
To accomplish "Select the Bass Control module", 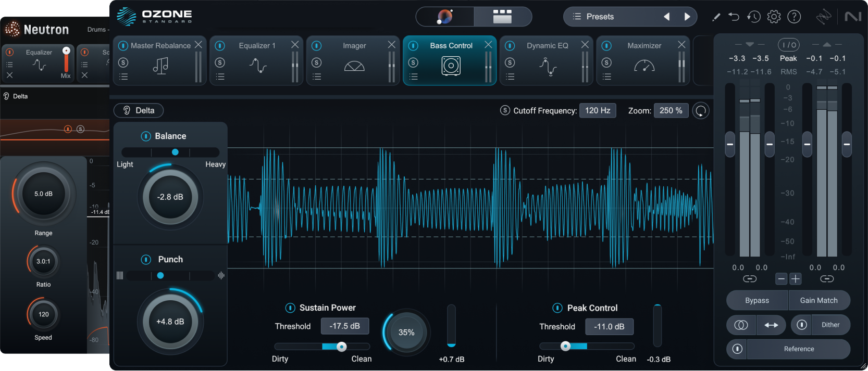I will point(450,60).
